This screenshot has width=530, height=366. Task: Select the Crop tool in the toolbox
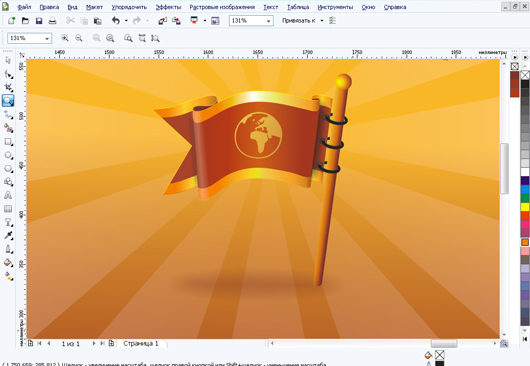[8, 87]
